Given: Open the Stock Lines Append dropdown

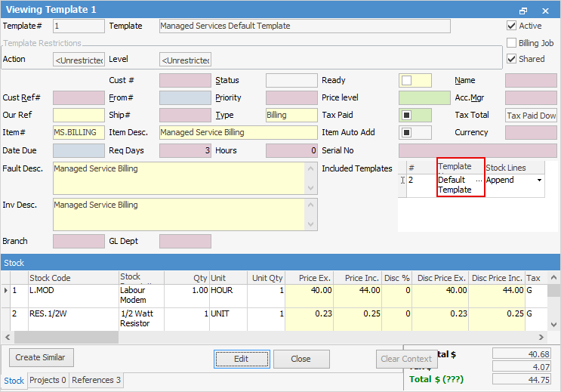Looking at the screenshot, I should click(539, 180).
